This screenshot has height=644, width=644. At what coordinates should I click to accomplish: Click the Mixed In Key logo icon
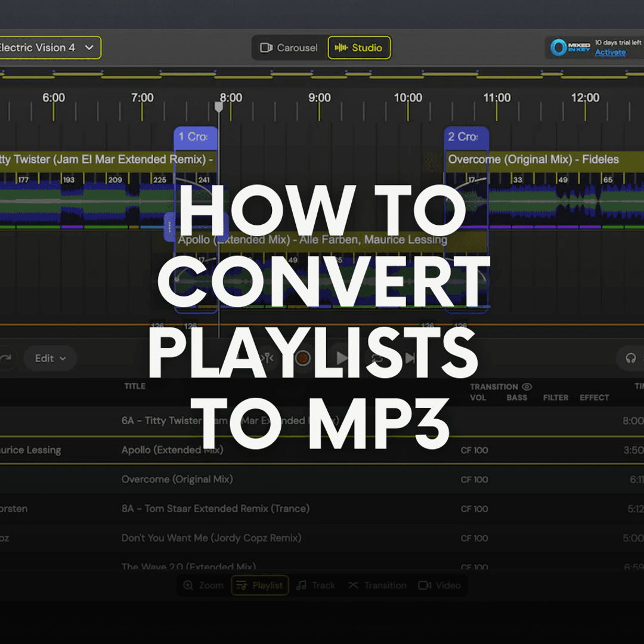pyautogui.click(x=559, y=48)
